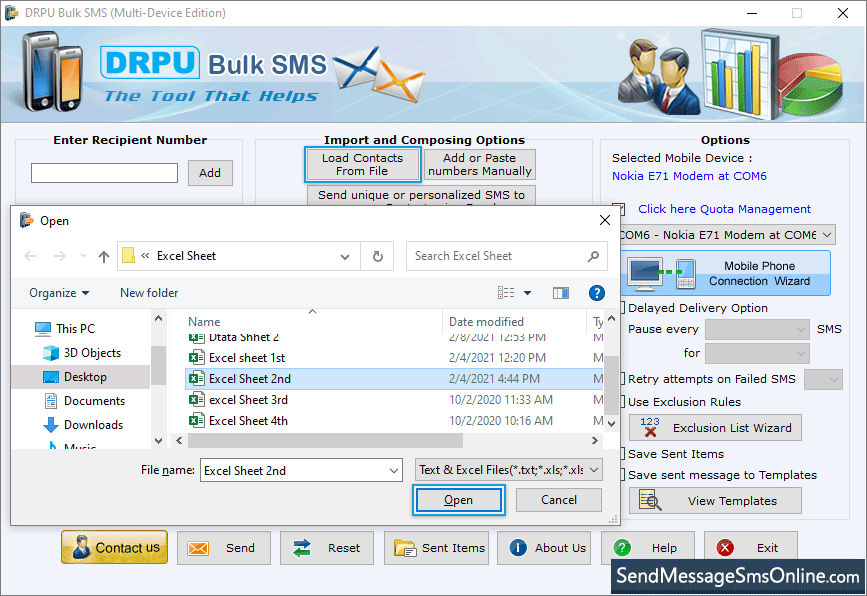Viewport: 867px width, 596px height.
Task: Open the dialog Help question icon
Action: [597, 292]
